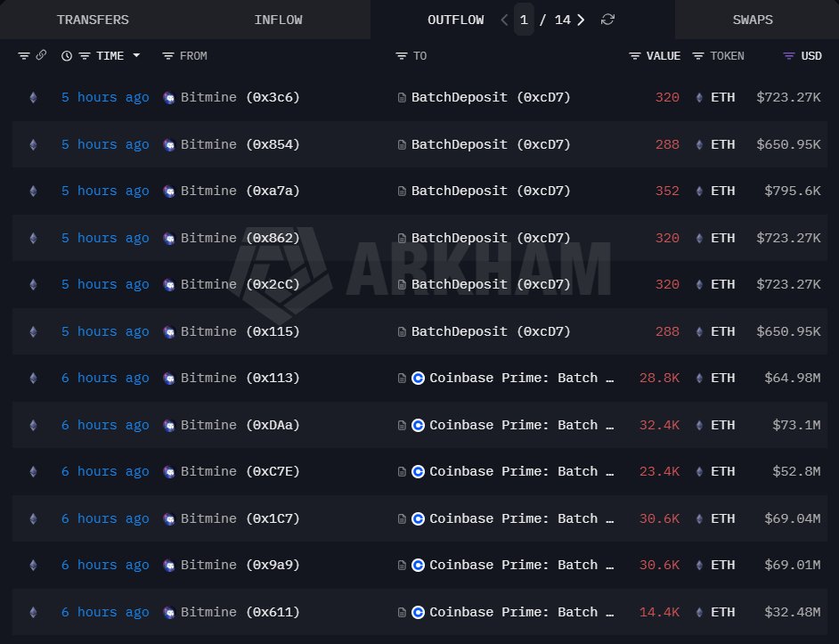
Task: Select the OUTFLOW tab
Action: click(x=455, y=20)
